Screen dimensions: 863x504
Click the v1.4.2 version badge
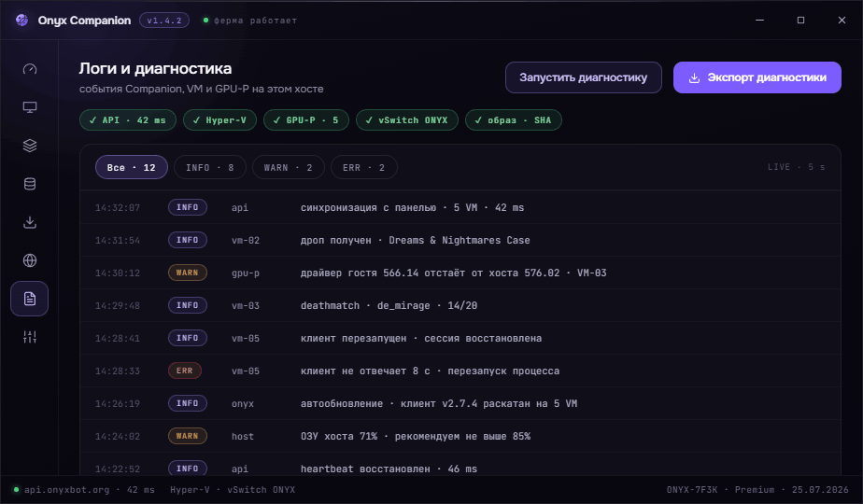[x=164, y=21]
